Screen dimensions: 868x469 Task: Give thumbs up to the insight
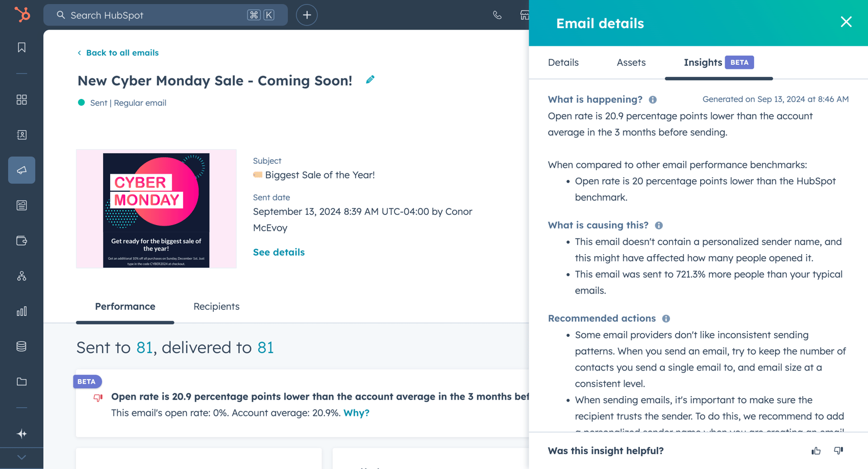pyautogui.click(x=816, y=451)
